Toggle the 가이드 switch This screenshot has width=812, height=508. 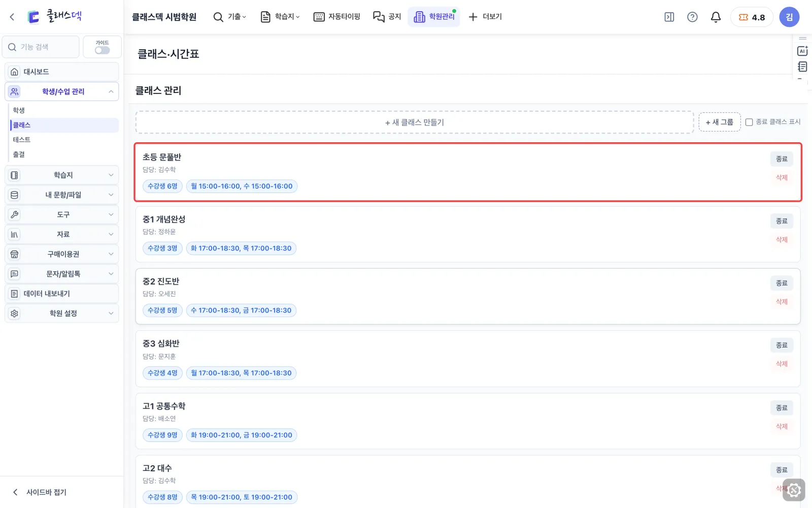click(102, 50)
